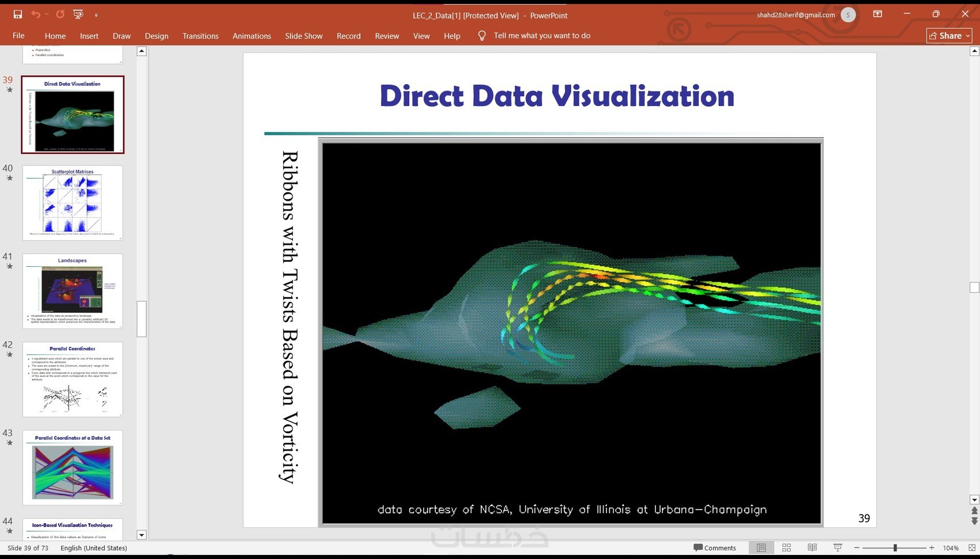Screen dimensions: 980x559
Task: Select slide 42 thumbnail Parallel Coordinates
Action: [73, 379]
